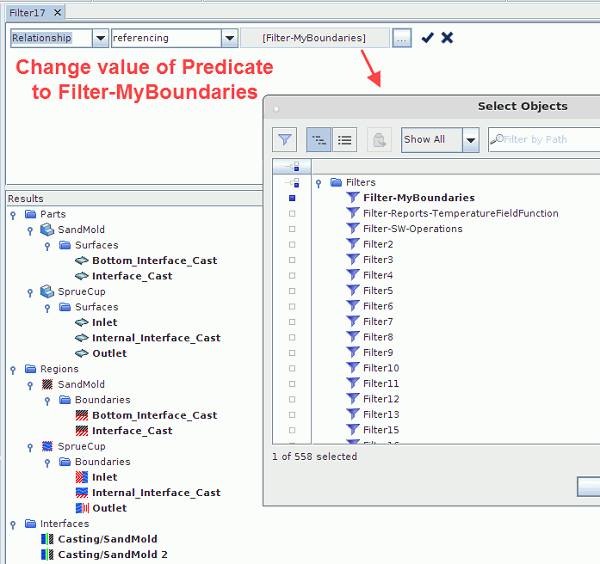Check the Filter8 checkbox

tap(292, 337)
